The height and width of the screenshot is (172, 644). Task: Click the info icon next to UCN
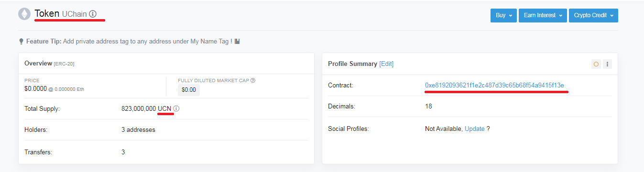point(176,108)
